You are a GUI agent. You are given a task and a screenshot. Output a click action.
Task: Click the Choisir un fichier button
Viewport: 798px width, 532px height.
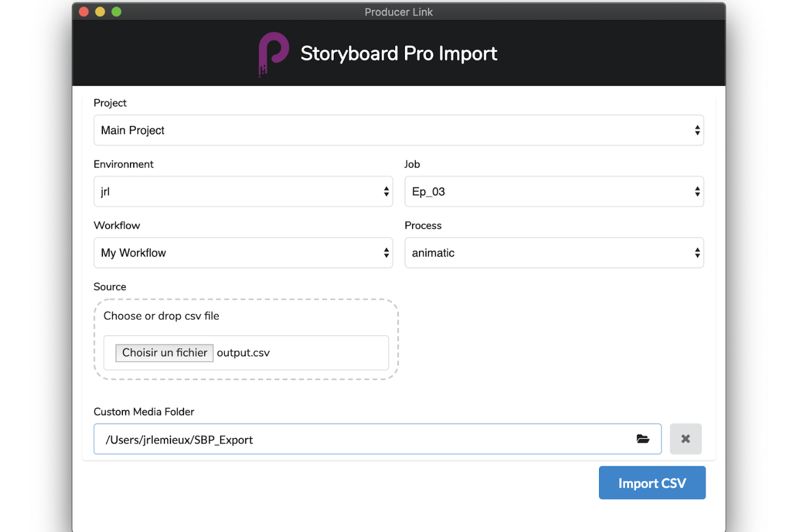[x=164, y=353]
